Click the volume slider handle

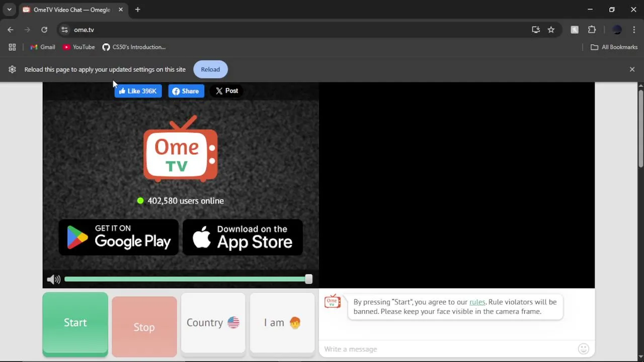coord(308,279)
